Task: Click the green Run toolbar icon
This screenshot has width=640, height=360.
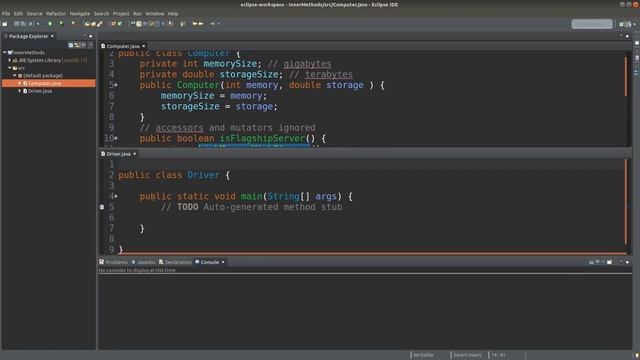Action: 62,24
